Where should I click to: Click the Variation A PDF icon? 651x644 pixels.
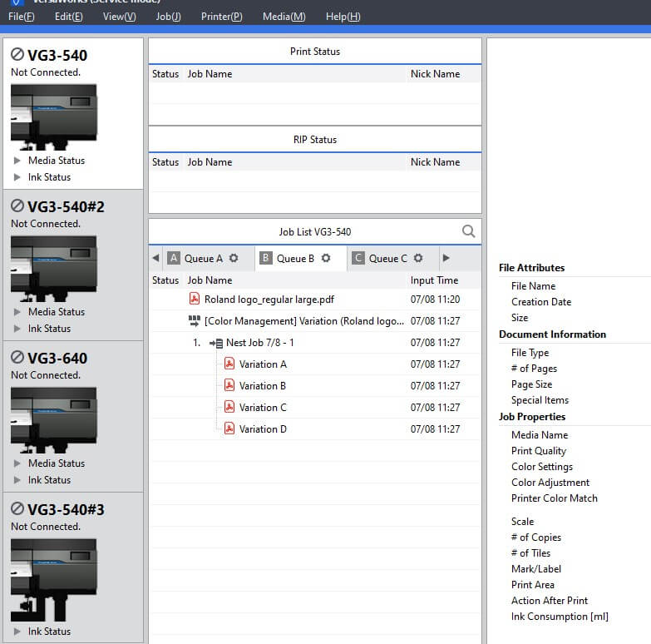pos(229,364)
